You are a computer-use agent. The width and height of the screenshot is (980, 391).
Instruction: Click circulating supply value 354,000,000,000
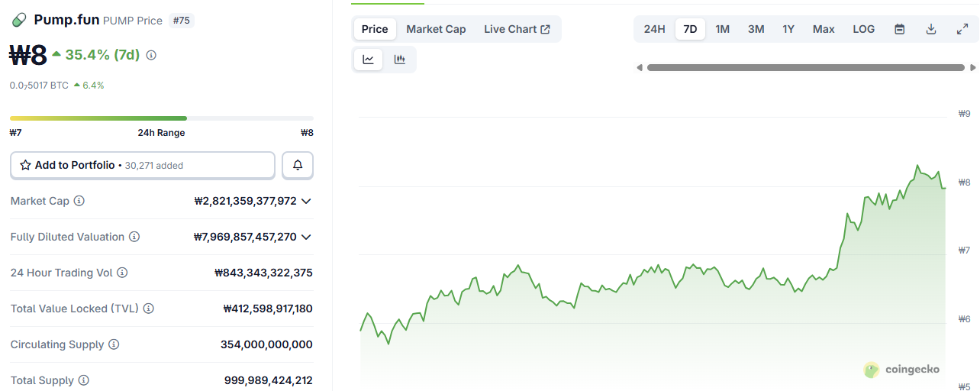click(266, 344)
